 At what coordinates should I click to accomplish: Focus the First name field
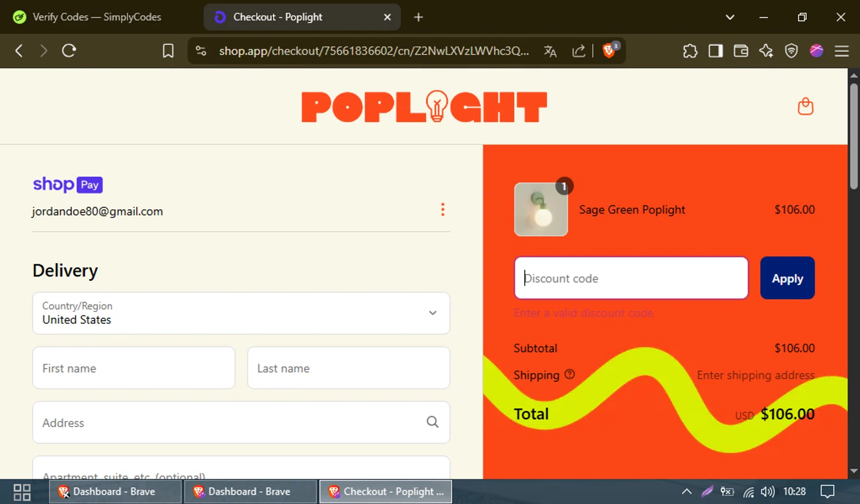pos(134,368)
